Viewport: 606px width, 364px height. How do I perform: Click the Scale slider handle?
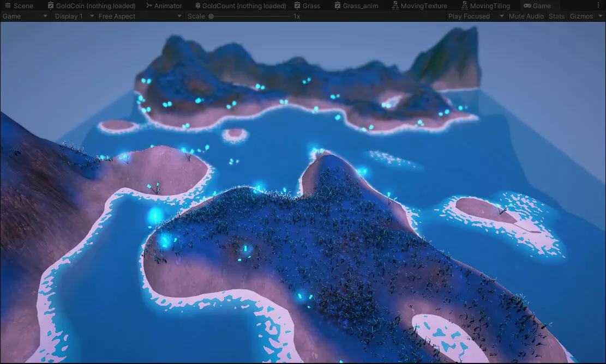tap(211, 16)
